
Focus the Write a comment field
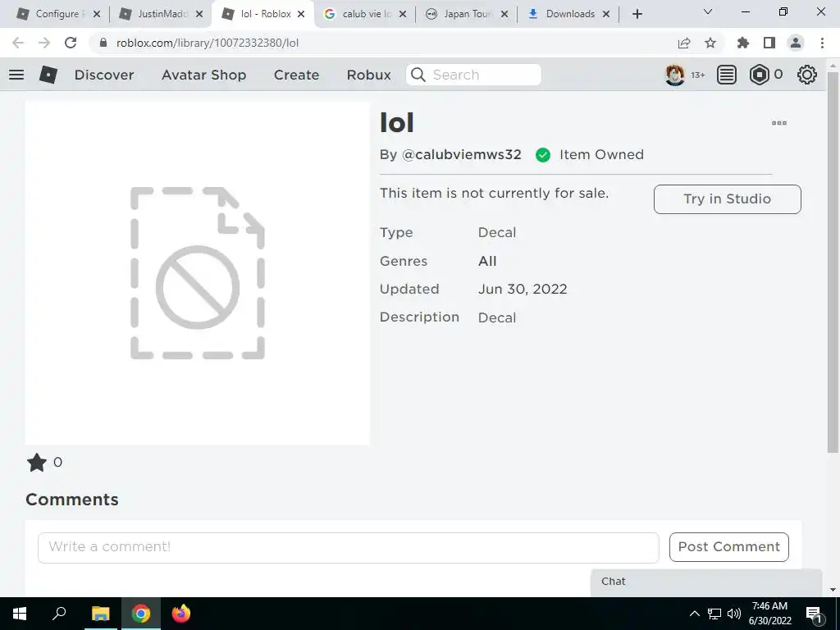[348, 547]
